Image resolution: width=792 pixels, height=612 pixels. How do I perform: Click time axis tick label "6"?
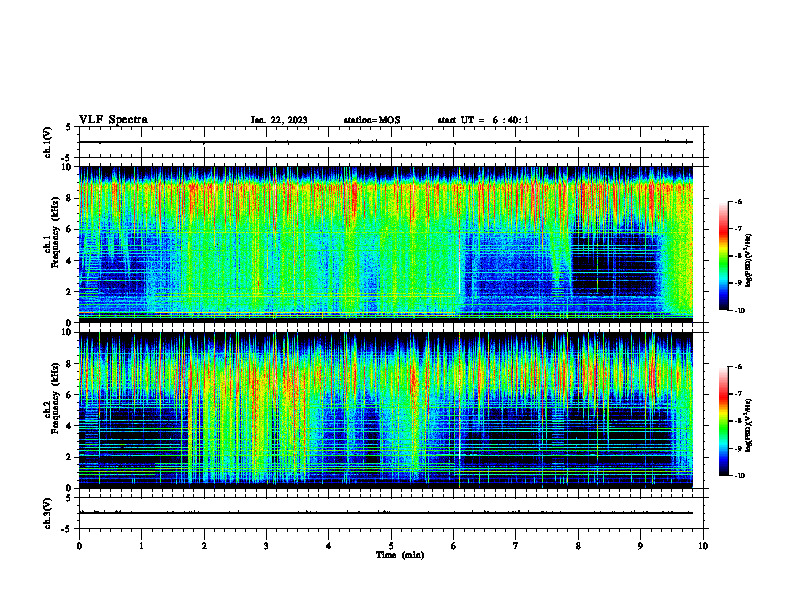click(454, 546)
